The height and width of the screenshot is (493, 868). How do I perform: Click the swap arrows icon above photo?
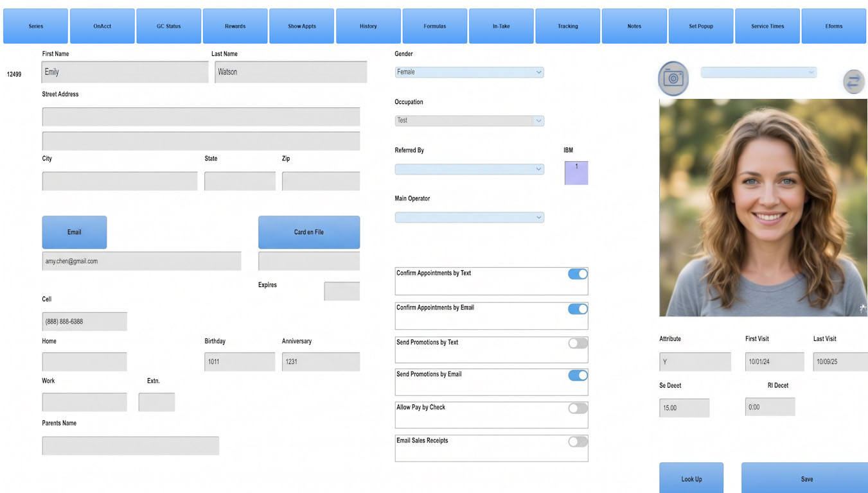tap(854, 82)
